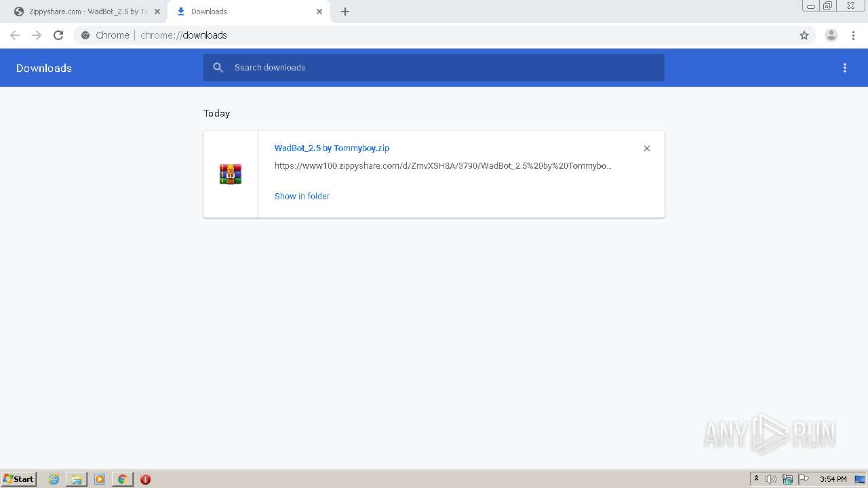Click the Search downloads field
The width and height of the screenshot is (868, 488).
point(434,68)
